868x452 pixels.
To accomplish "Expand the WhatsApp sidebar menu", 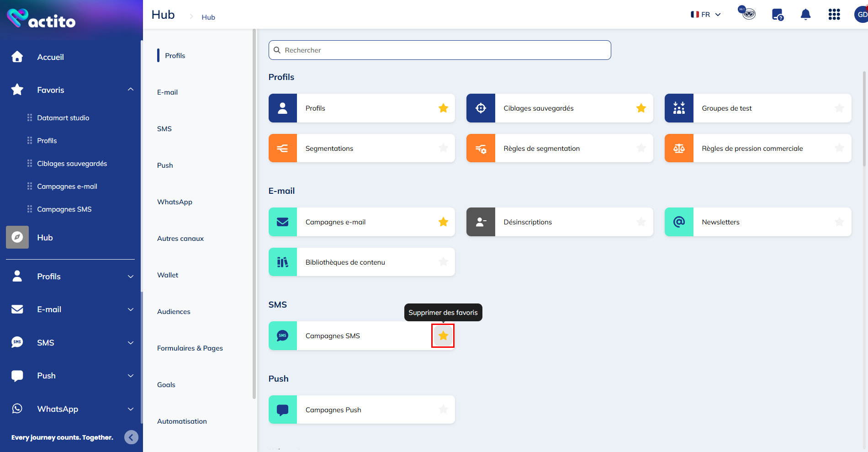I will click(131, 409).
